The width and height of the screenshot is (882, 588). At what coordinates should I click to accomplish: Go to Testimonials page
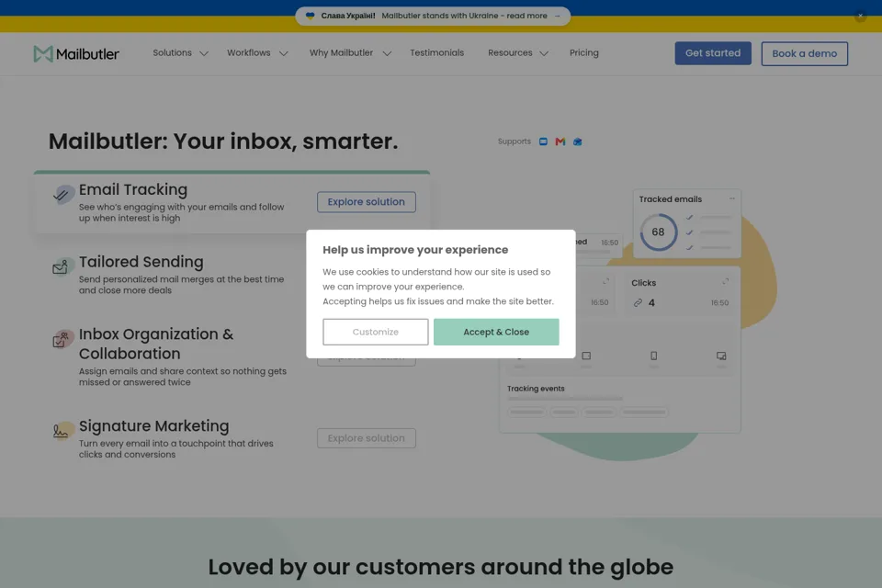tap(437, 53)
